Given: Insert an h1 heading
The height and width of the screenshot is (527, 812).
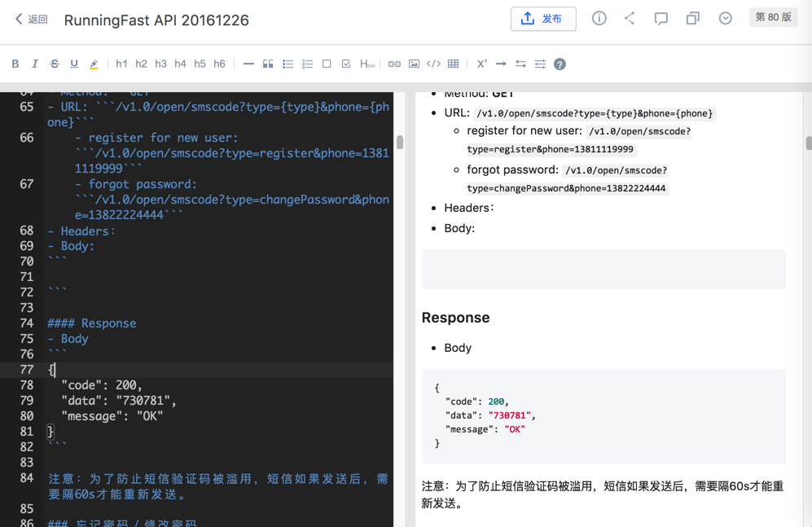Looking at the screenshot, I should [x=121, y=64].
